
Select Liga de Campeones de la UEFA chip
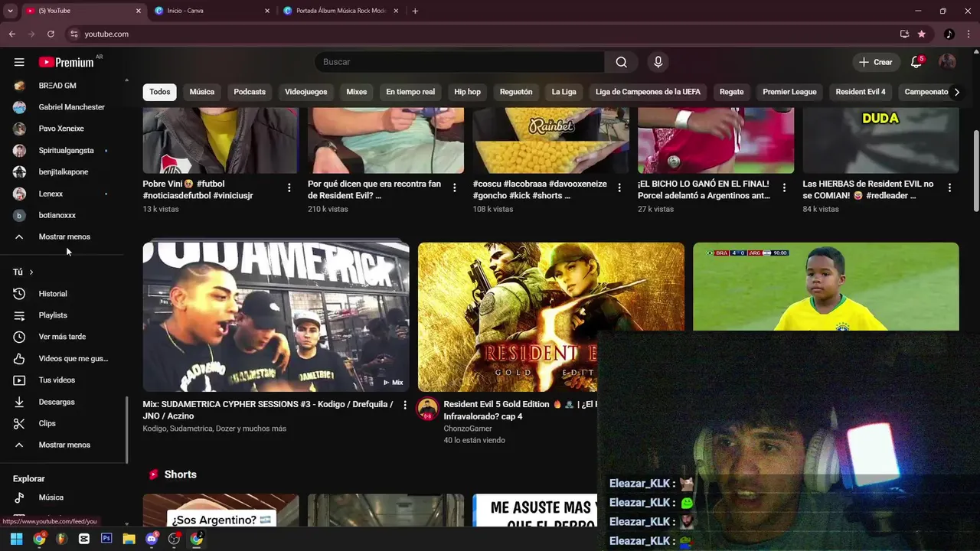[648, 92]
